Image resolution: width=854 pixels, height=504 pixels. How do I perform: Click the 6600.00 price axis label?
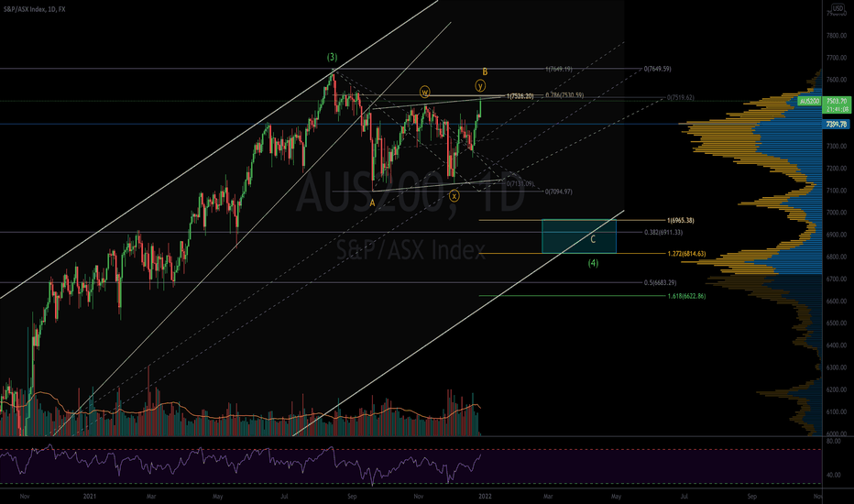[x=836, y=301]
